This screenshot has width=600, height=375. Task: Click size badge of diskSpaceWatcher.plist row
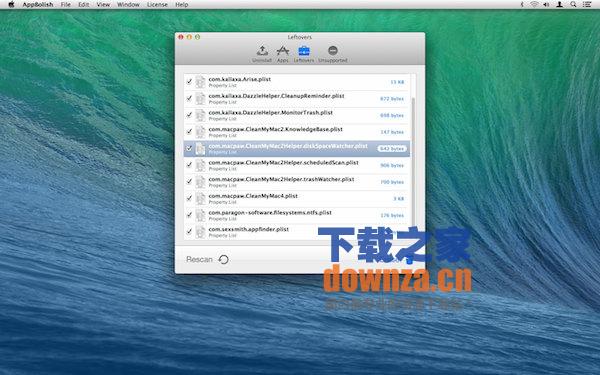point(392,148)
